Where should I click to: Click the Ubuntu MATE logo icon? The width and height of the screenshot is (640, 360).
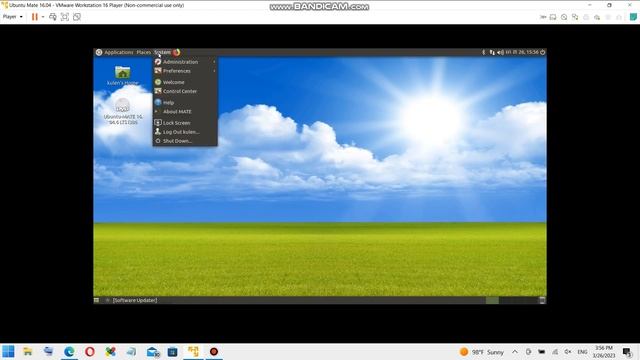pos(99,52)
